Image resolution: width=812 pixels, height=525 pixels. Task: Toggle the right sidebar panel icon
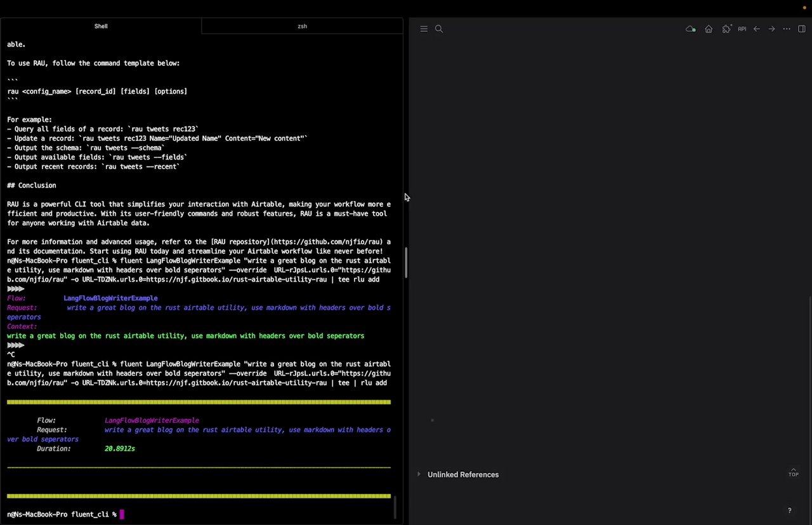[x=802, y=29]
